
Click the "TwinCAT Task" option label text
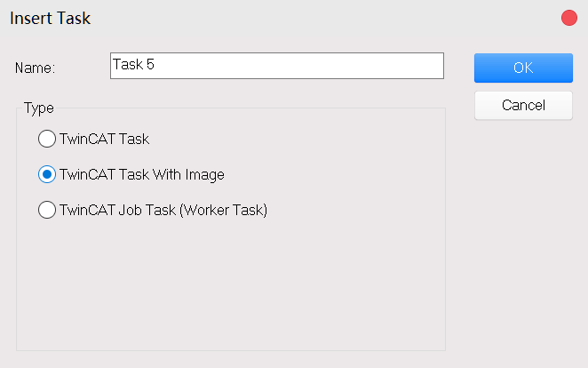click(104, 139)
